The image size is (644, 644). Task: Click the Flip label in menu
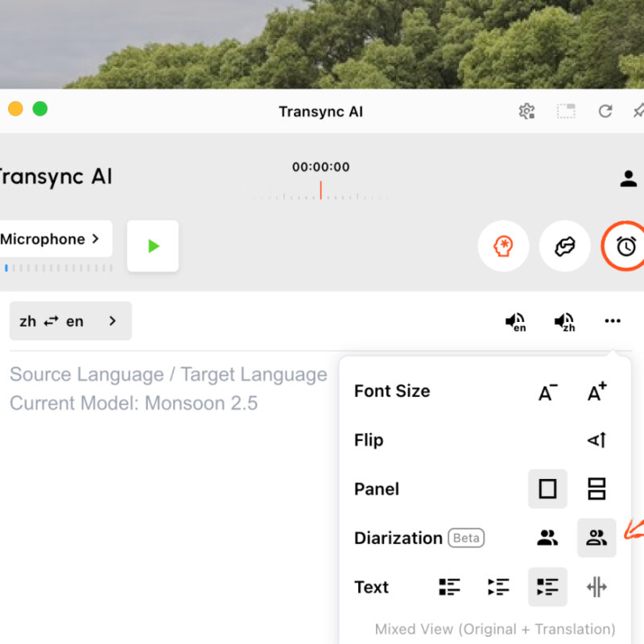point(369,440)
